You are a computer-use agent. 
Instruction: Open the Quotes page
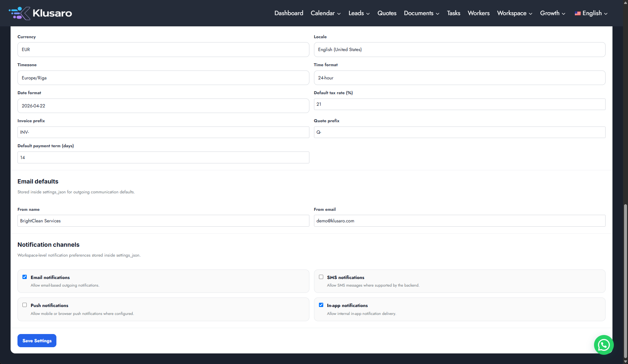point(387,13)
